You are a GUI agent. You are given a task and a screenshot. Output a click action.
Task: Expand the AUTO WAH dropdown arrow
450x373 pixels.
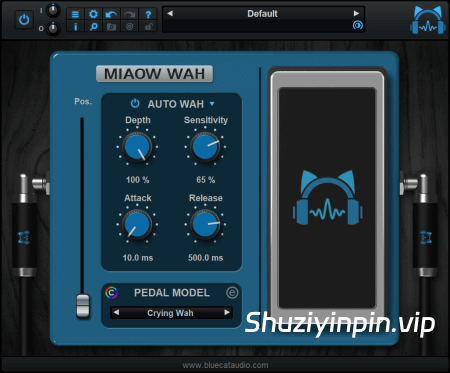[x=212, y=104]
